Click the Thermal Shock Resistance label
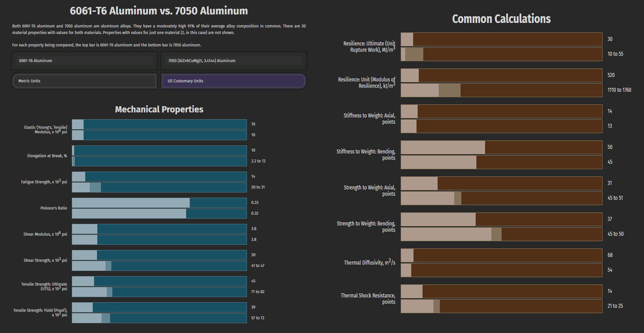Screen dimensions: 644x333 pos(368,299)
